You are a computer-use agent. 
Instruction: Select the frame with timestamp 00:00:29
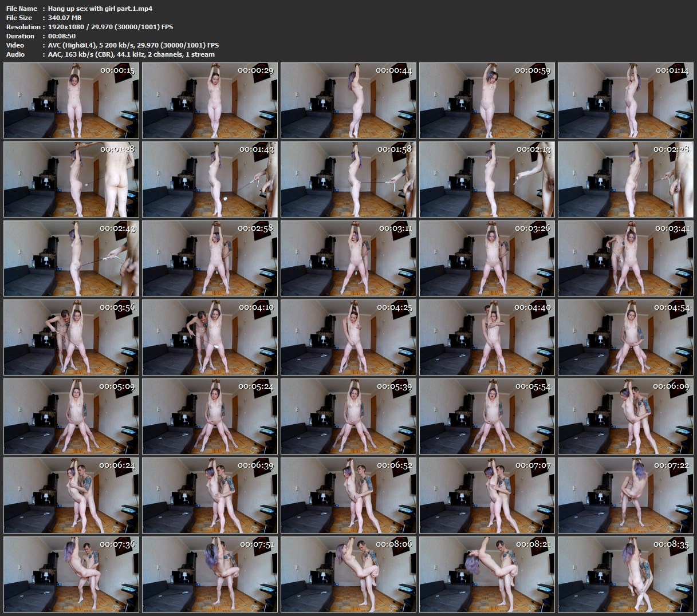[x=210, y=100]
